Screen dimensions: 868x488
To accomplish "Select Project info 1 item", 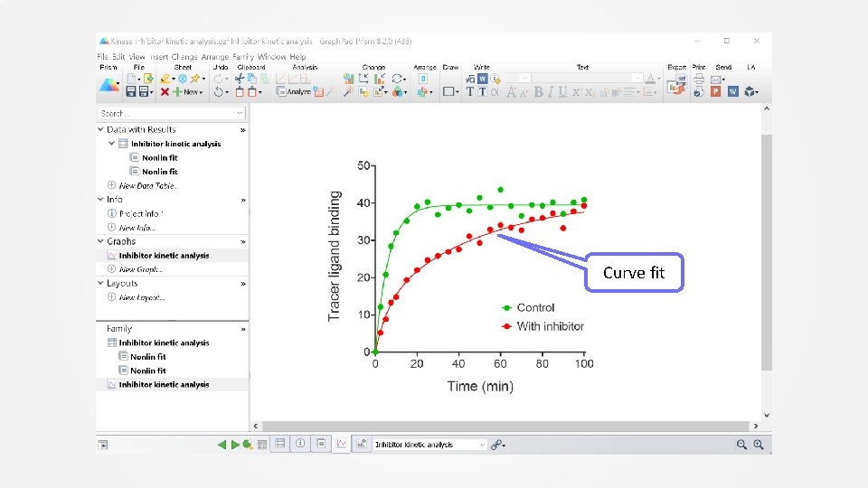I will (x=141, y=213).
